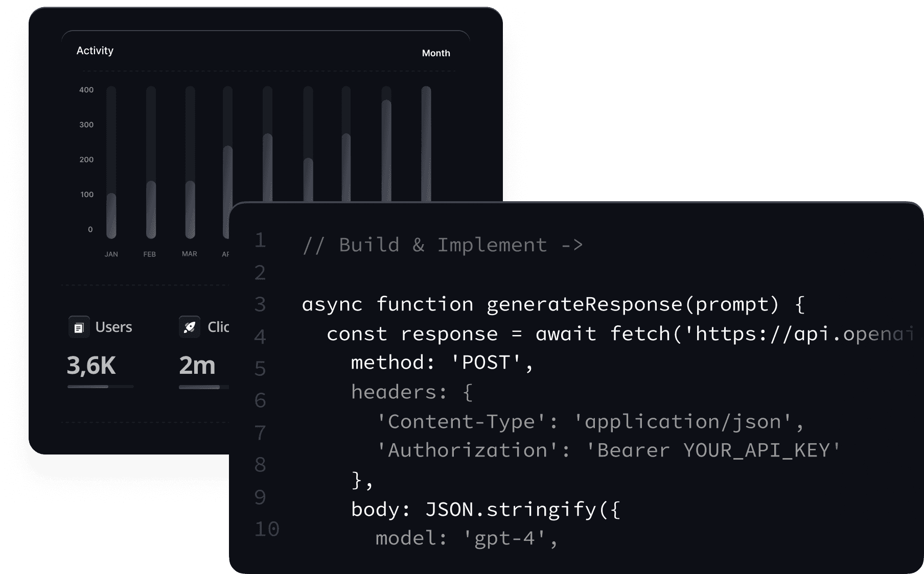Click the JAN month axis label
924x574 pixels.
[x=111, y=254]
